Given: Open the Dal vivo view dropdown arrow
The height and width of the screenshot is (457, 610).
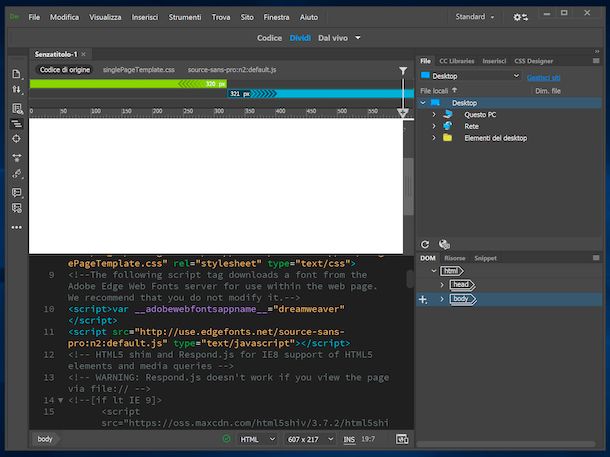Looking at the screenshot, I should 358,38.
